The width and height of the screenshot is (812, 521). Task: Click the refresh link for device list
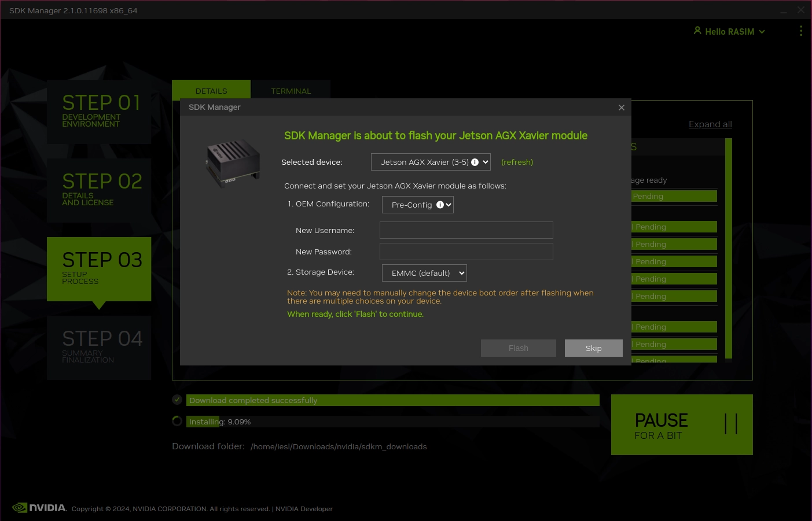[x=517, y=162]
